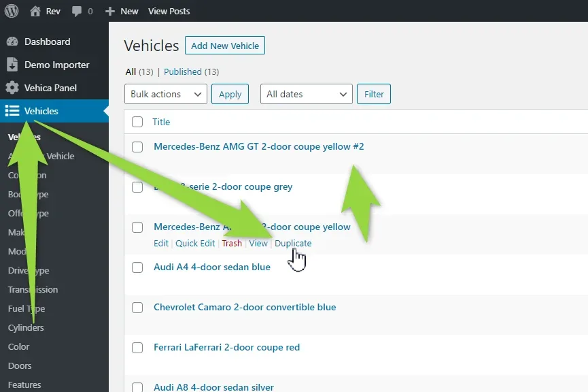Open Demo Importer menu item
This screenshot has width=588, height=392.
tap(57, 65)
